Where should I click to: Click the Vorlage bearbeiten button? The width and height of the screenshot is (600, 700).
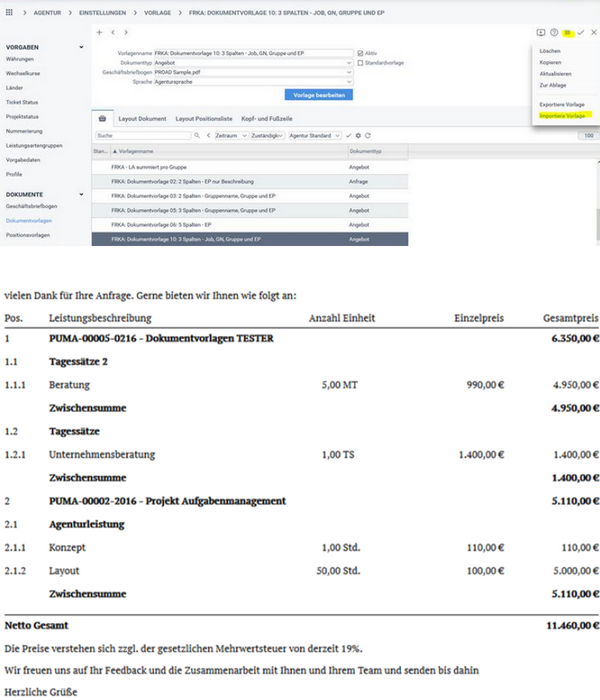click(319, 95)
